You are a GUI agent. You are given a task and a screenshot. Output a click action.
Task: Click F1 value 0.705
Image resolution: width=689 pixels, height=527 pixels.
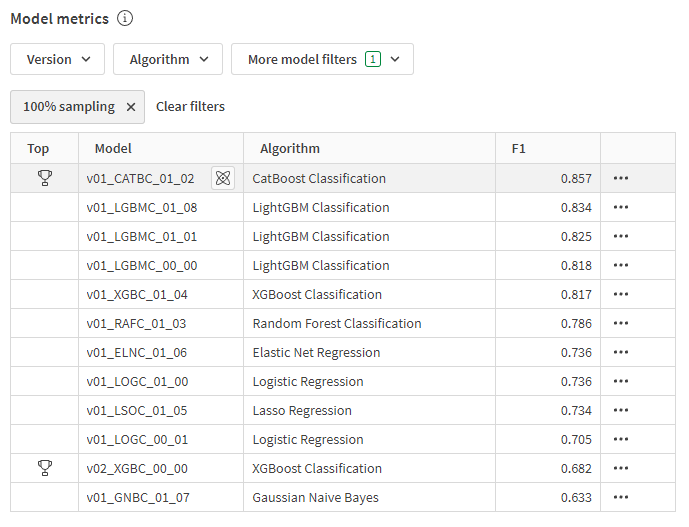[576, 440]
